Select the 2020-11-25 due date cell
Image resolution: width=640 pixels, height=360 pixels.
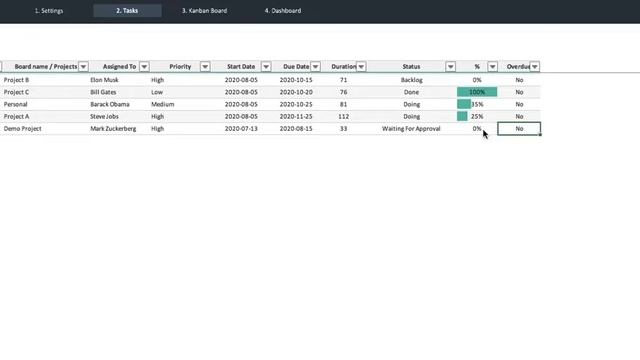coord(296,116)
